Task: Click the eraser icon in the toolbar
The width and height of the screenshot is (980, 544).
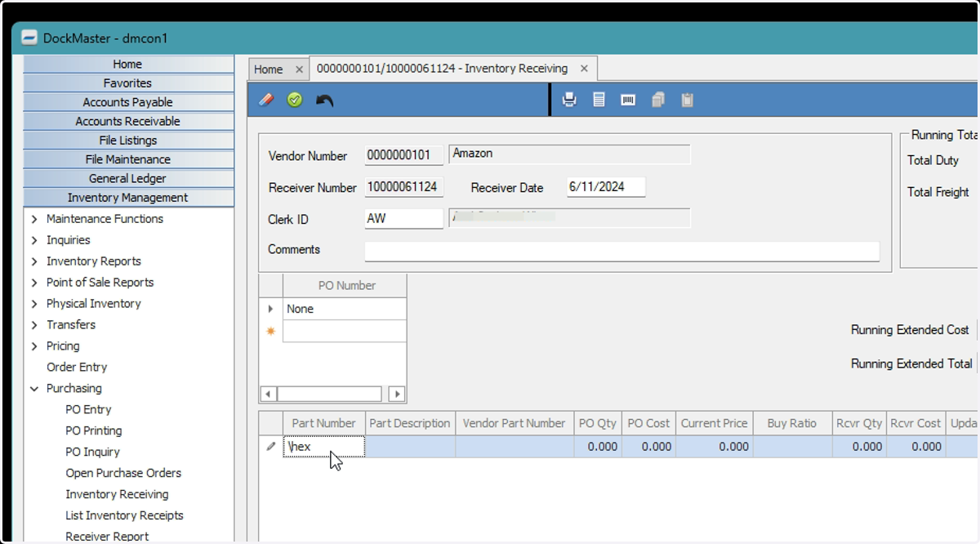Action: [x=266, y=100]
